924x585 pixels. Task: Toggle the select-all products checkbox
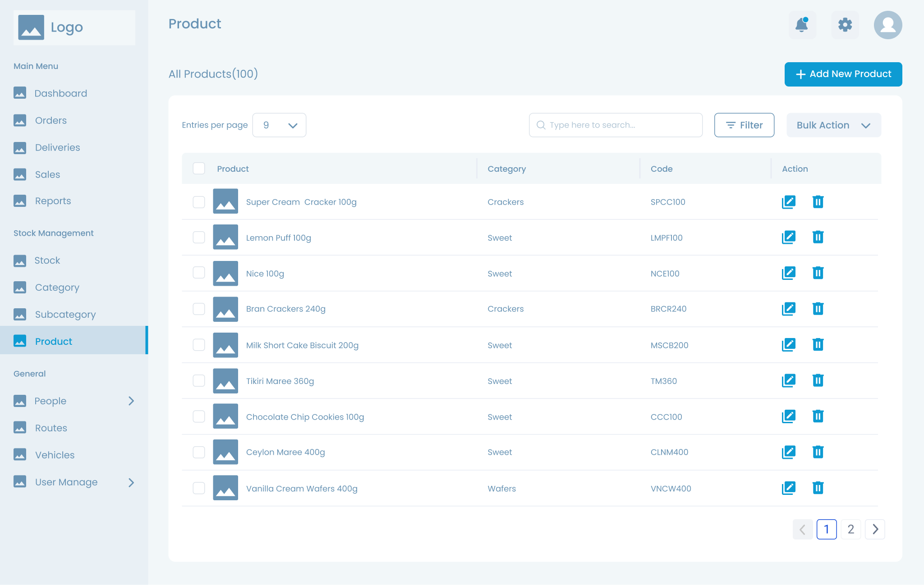pyautogui.click(x=198, y=168)
